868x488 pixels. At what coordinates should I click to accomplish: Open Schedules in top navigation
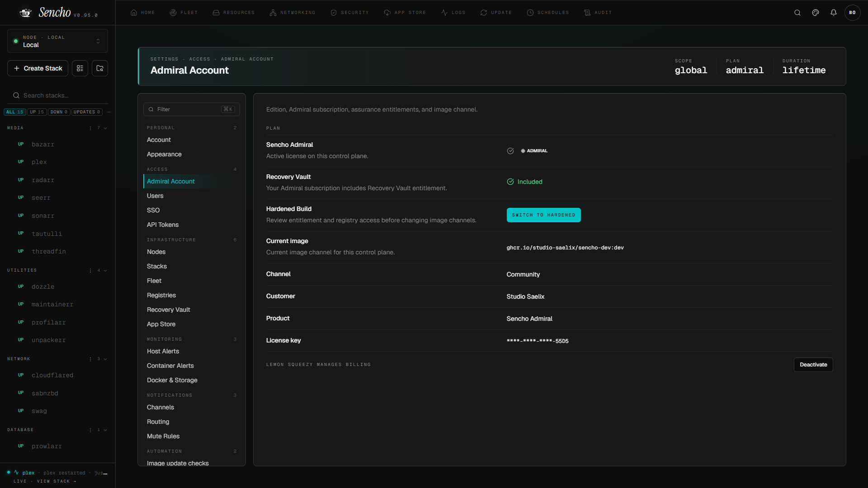coord(548,13)
